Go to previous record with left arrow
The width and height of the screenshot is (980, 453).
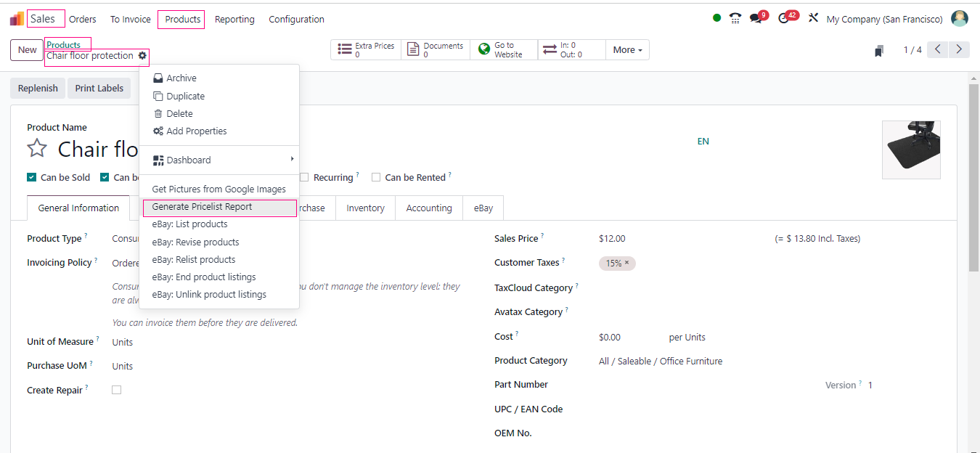[x=937, y=49]
